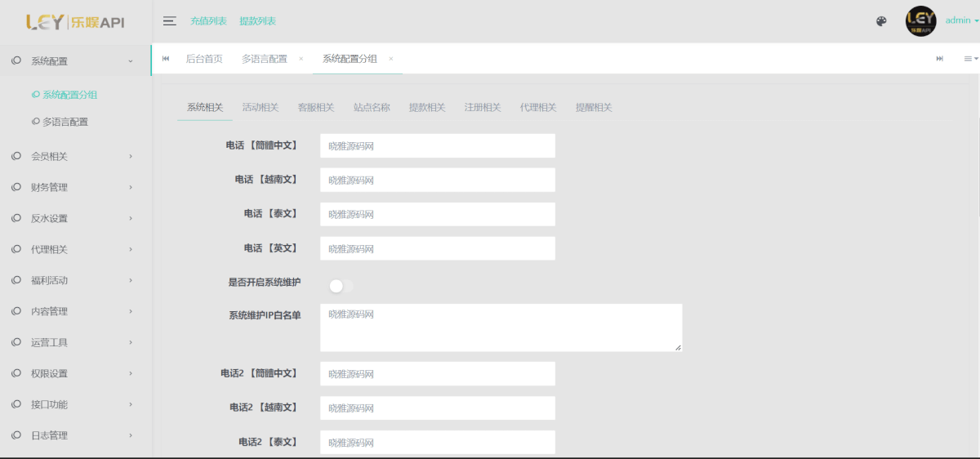The height and width of the screenshot is (459, 980).
Task: Open the 充值列表 link
Action: pos(208,21)
